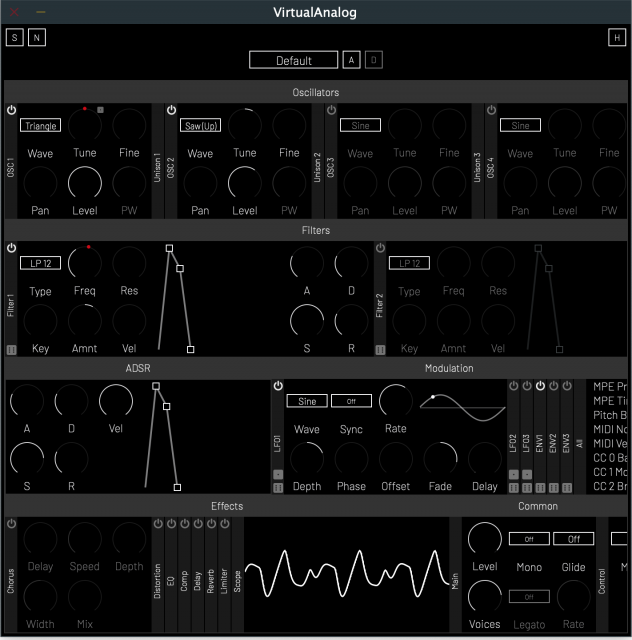Click the ADSR envelope top node handle
Image resolution: width=632 pixels, height=640 pixels.
point(156,386)
